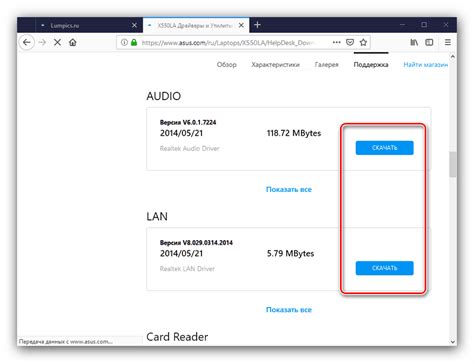Select the Card Reader heading
This screenshot has height=363, width=474.
click(177, 337)
